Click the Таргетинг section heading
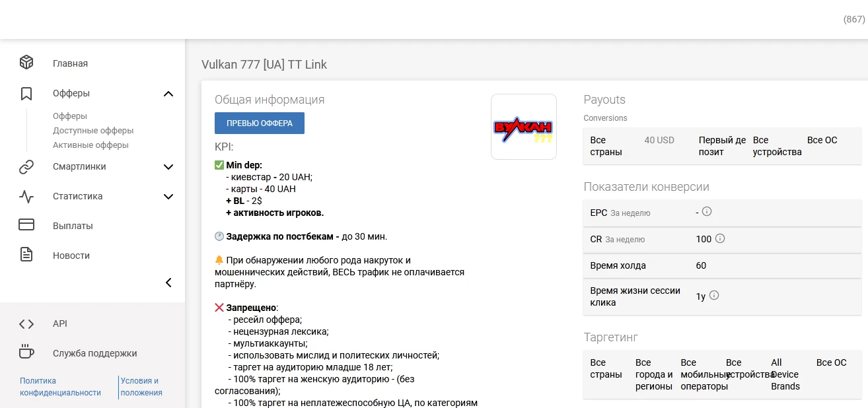This screenshot has width=868, height=408. (x=611, y=337)
